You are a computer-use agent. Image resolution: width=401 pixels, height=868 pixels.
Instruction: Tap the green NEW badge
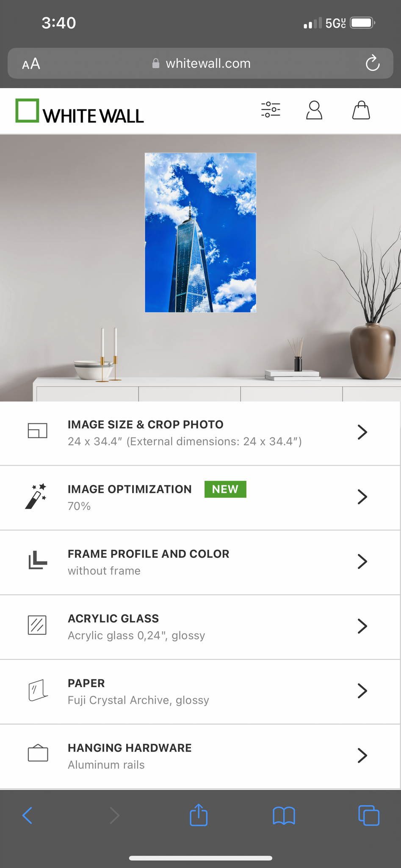coord(225,489)
